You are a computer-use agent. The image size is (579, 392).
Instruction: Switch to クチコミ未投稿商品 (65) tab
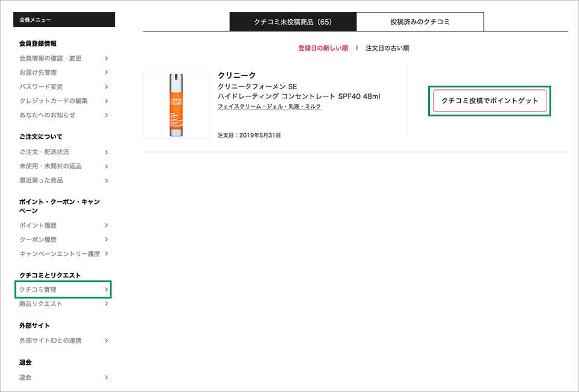[x=293, y=22]
